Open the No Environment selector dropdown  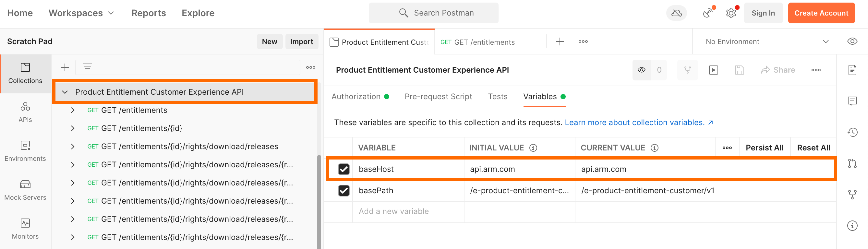pos(767,41)
